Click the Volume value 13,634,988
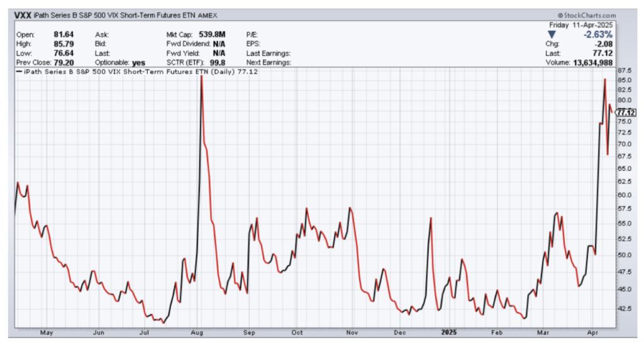Screen dimensions: 644x347 pyautogui.click(x=592, y=62)
